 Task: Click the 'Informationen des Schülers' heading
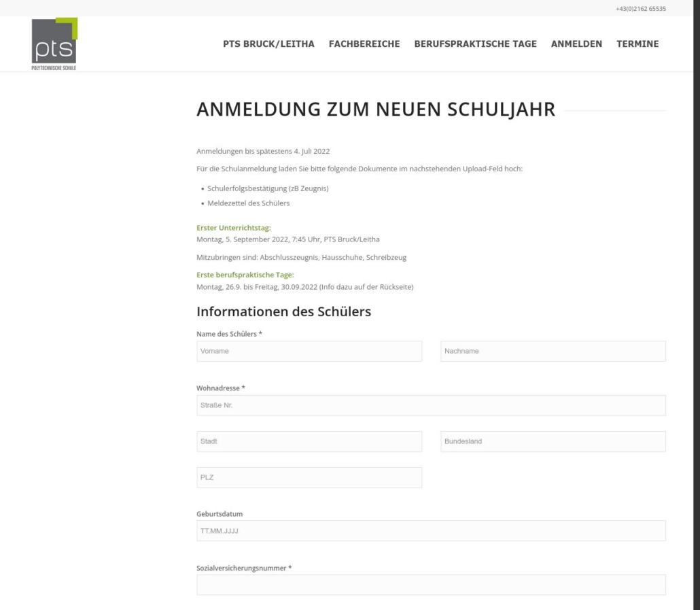(x=283, y=311)
